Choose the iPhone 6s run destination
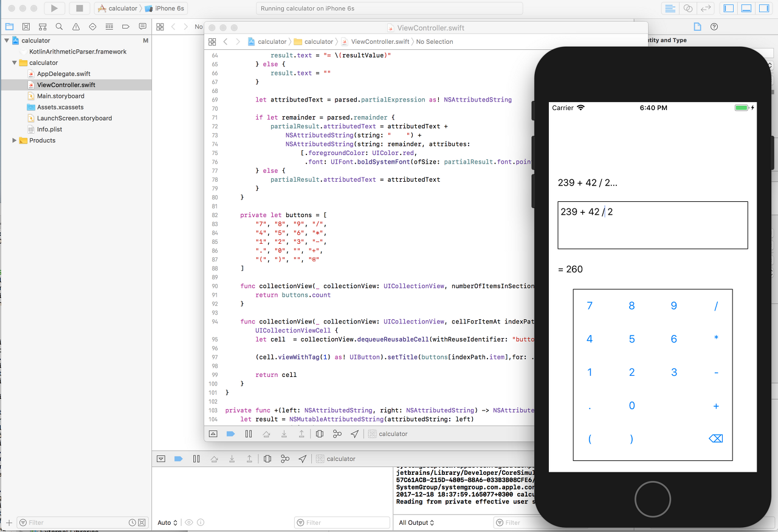Image resolution: width=778 pixels, height=532 pixels. tap(165, 9)
